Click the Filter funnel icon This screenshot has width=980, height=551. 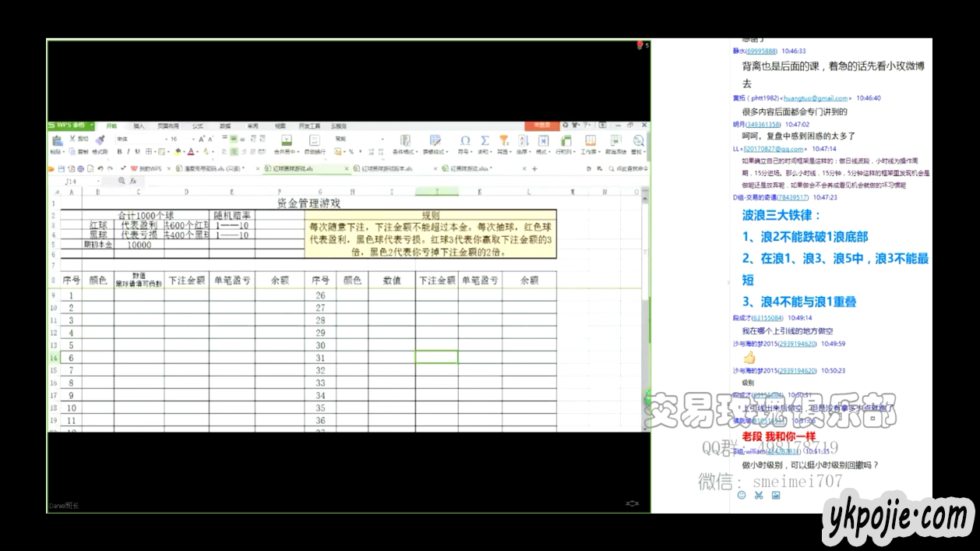coord(504,140)
